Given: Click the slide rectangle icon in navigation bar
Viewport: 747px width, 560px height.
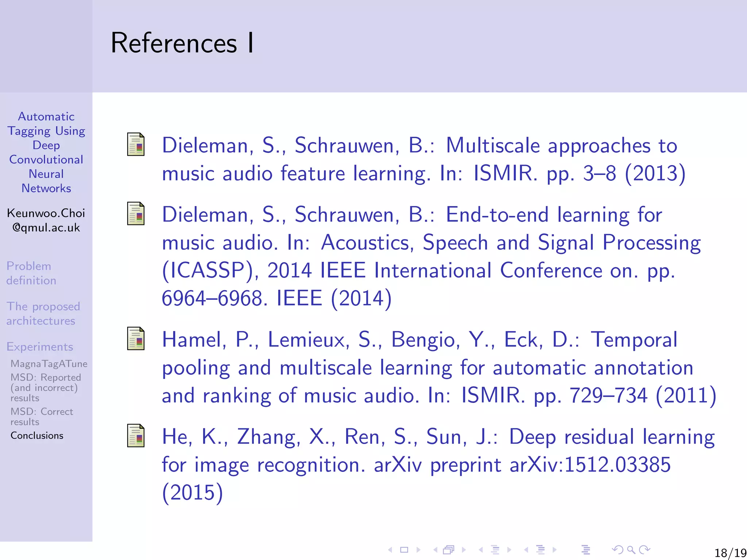Looking at the screenshot, I should click(404, 550).
